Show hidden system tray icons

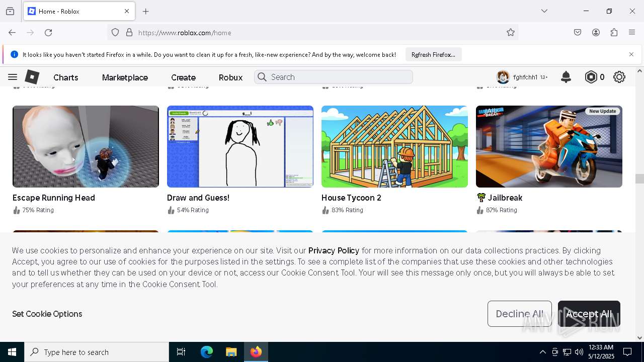coord(542,352)
